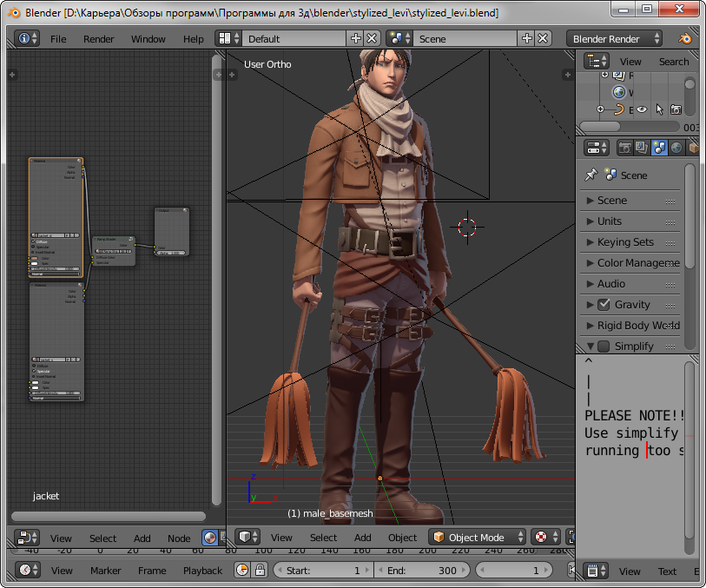Expand the armature item in outliner
The width and height of the screenshot is (706, 588).
click(600, 109)
